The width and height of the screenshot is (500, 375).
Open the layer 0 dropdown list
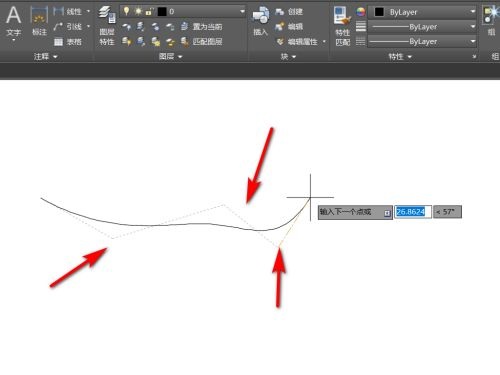click(x=242, y=12)
